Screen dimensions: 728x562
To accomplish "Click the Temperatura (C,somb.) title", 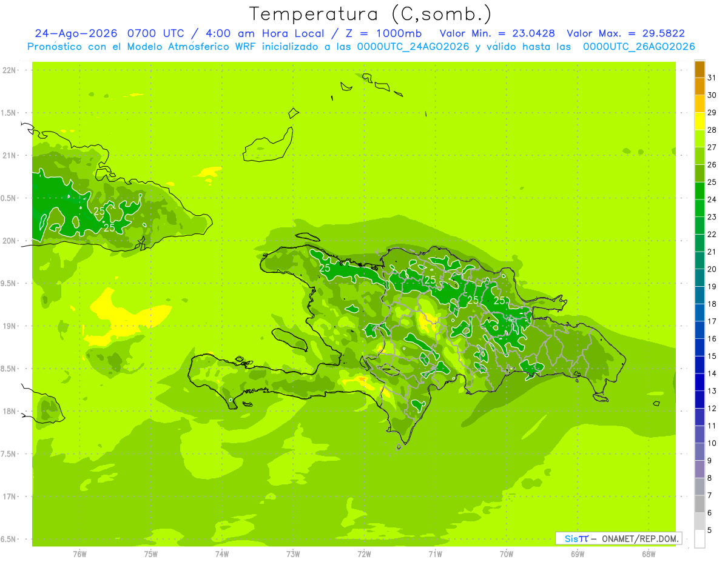I will pos(370,13).
